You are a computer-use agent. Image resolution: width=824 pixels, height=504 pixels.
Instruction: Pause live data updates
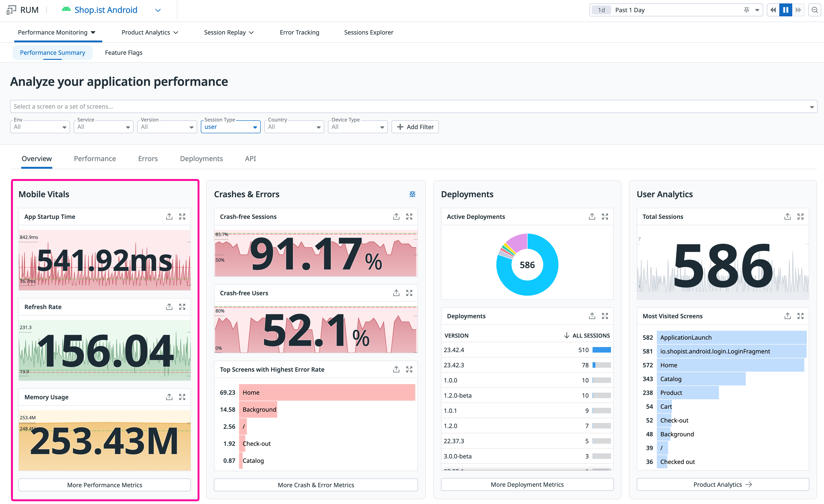click(x=786, y=10)
